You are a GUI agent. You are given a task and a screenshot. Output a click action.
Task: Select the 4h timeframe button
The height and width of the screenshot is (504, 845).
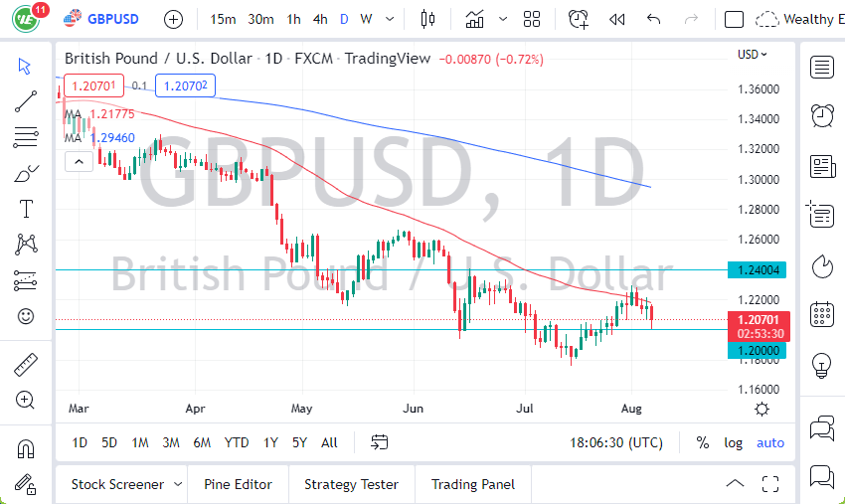[319, 19]
